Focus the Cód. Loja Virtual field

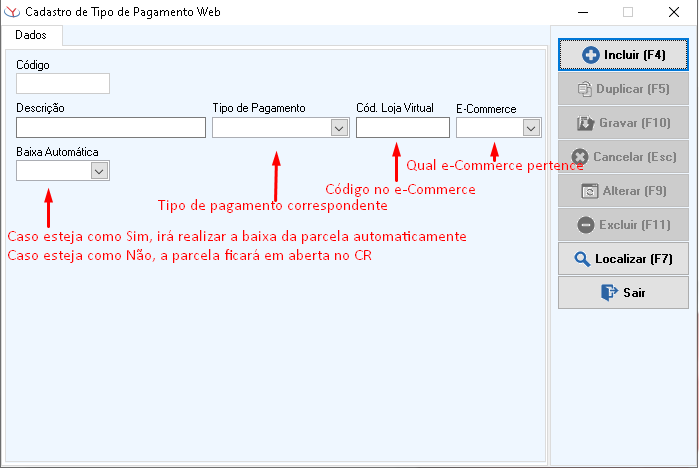point(403,127)
